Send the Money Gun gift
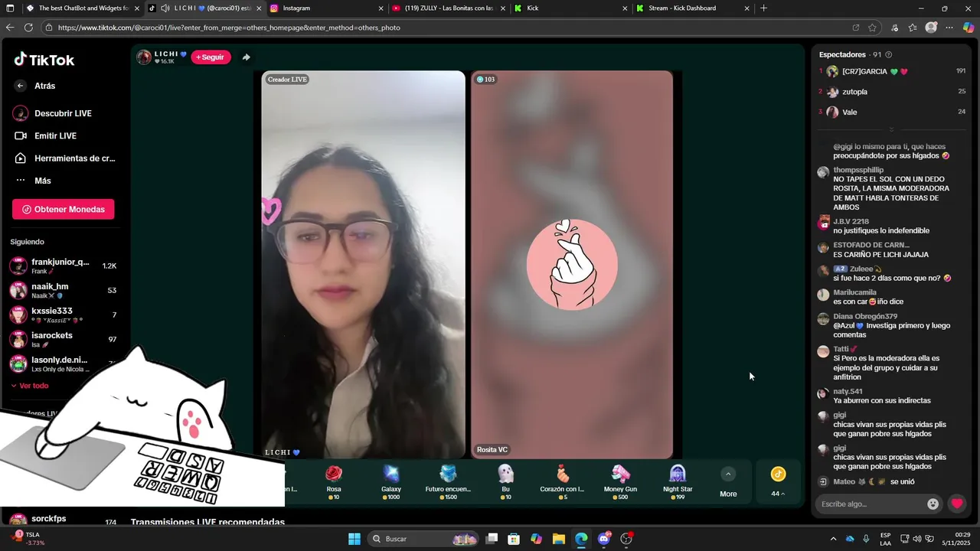Screen dimensions: 980x551 pos(620,481)
